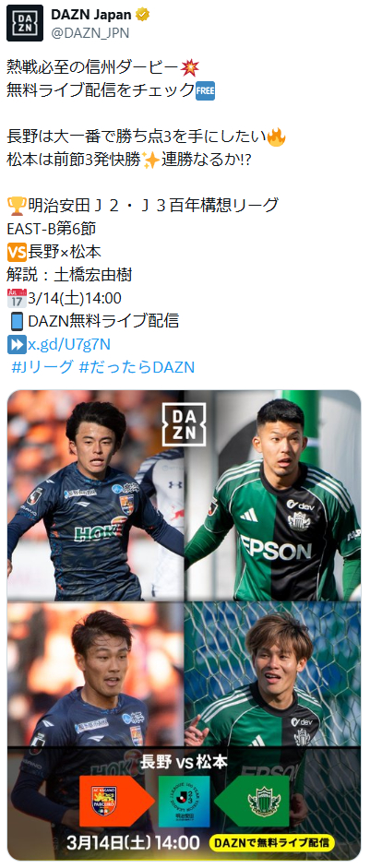This screenshot has height=868, width=370.
Task: Click the calendar emoji icon
Action: (x=16, y=298)
